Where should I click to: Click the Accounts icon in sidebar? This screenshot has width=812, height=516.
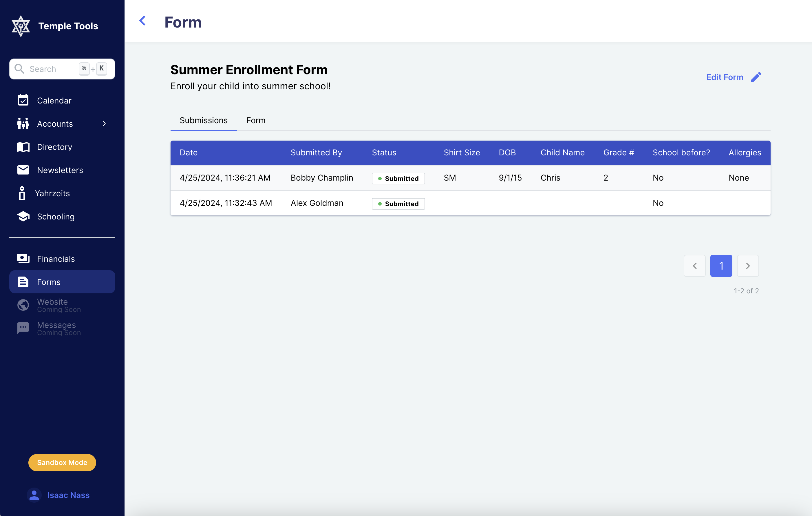click(23, 123)
